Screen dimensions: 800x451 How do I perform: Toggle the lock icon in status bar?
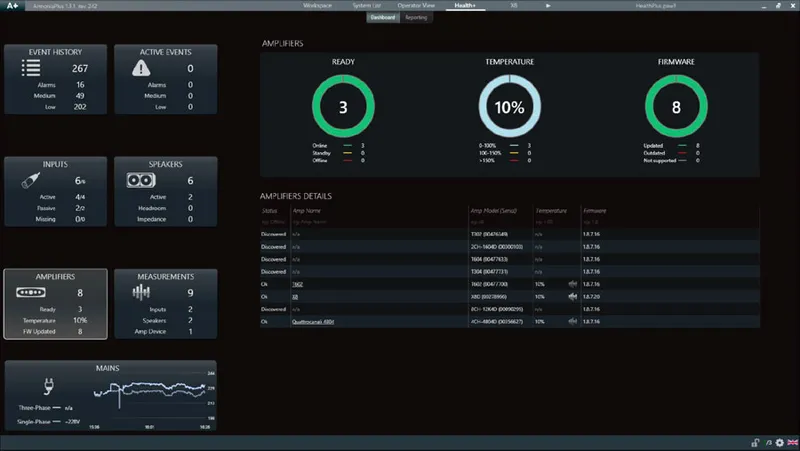point(755,442)
